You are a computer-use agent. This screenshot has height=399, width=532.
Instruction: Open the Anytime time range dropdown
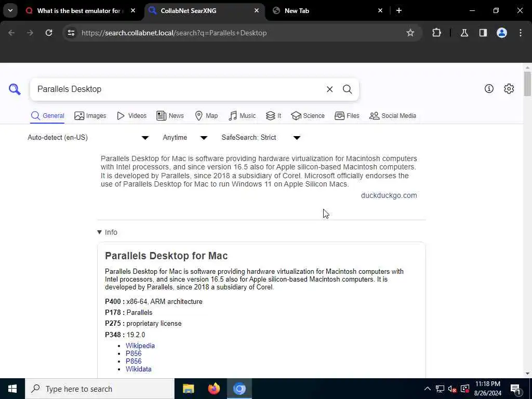[185, 137]
